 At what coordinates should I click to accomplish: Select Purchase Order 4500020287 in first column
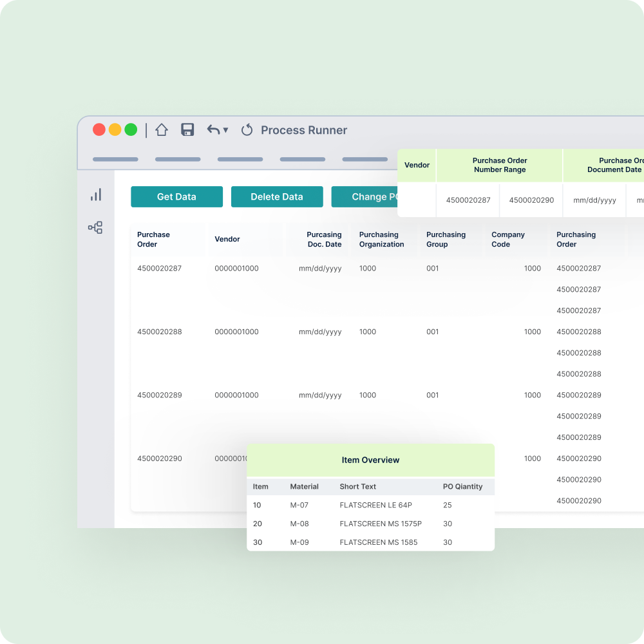point(159,268)
